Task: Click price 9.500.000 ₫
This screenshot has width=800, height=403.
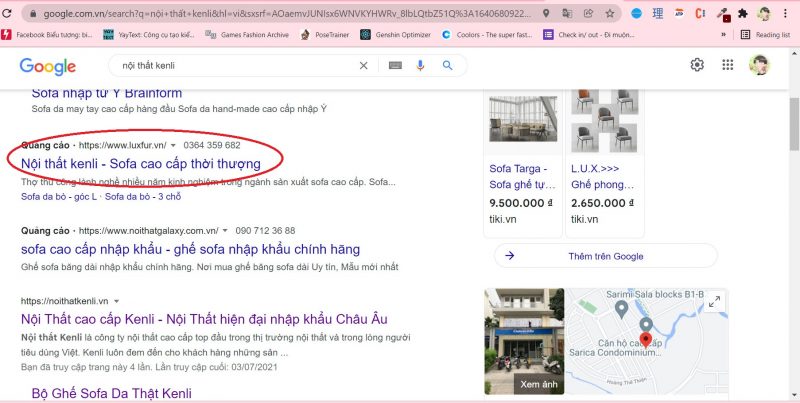Action: click(x=521, y=203)
